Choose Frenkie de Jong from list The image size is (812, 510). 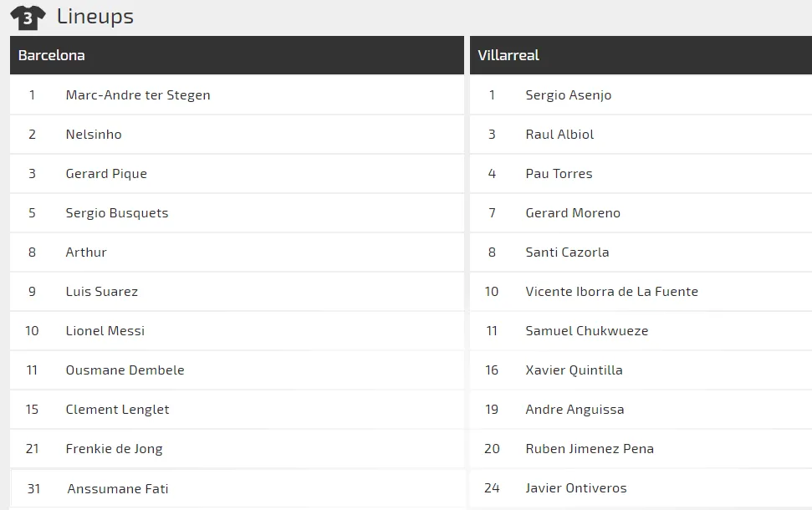point(115,449)
